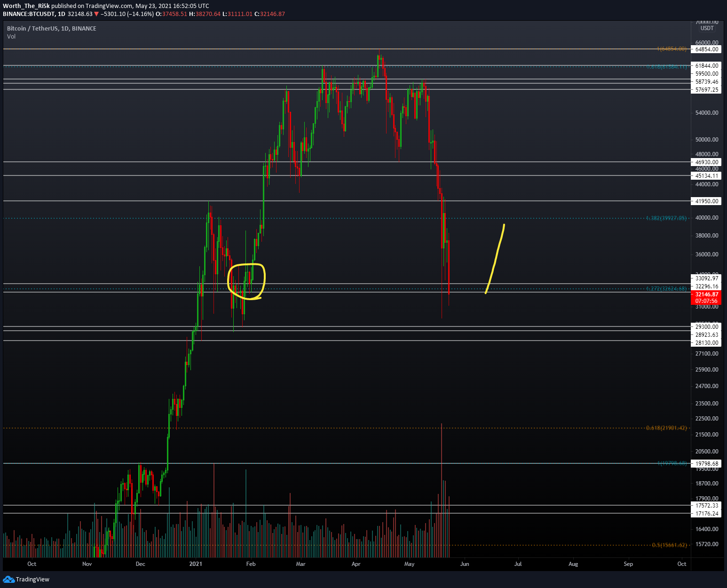Viewport: 727px width, 588px height.
Task: Click the May label on the time axis
Action: click(x=410, y=564)
